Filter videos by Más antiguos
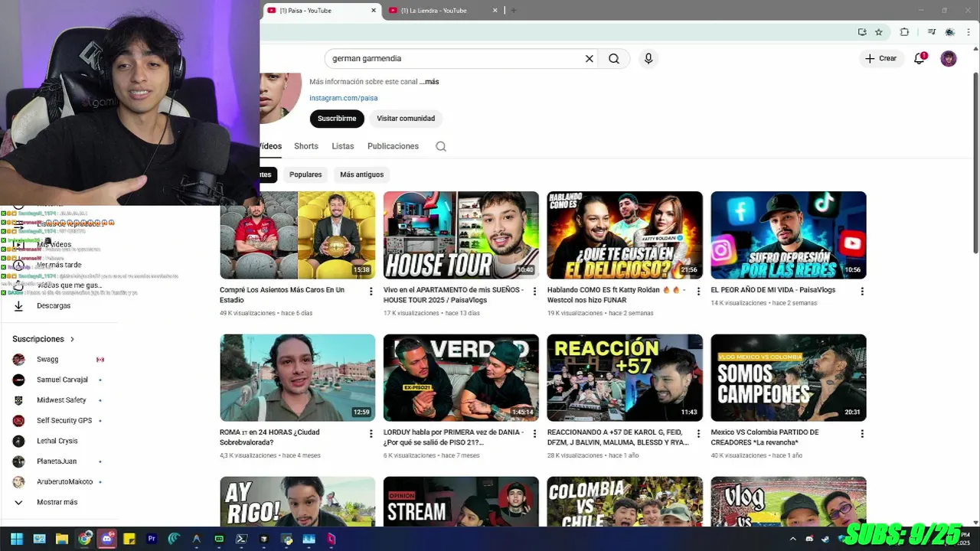The height and width of the screenshot is (551, 980). click(x=361, y=174)
